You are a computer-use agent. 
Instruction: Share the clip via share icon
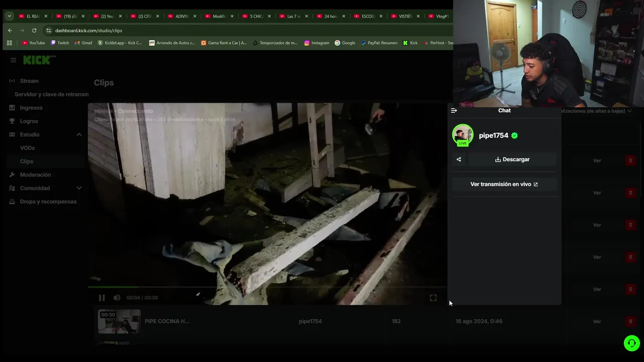coord(459,159)
